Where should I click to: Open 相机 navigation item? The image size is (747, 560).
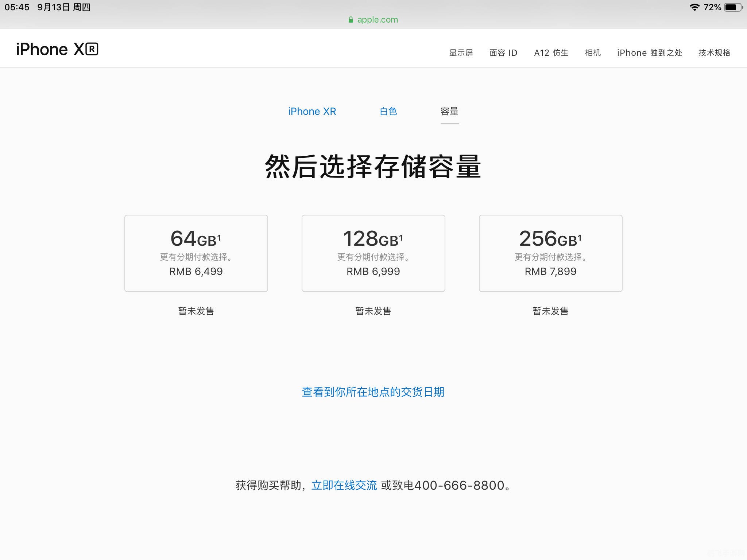[593, 53]
